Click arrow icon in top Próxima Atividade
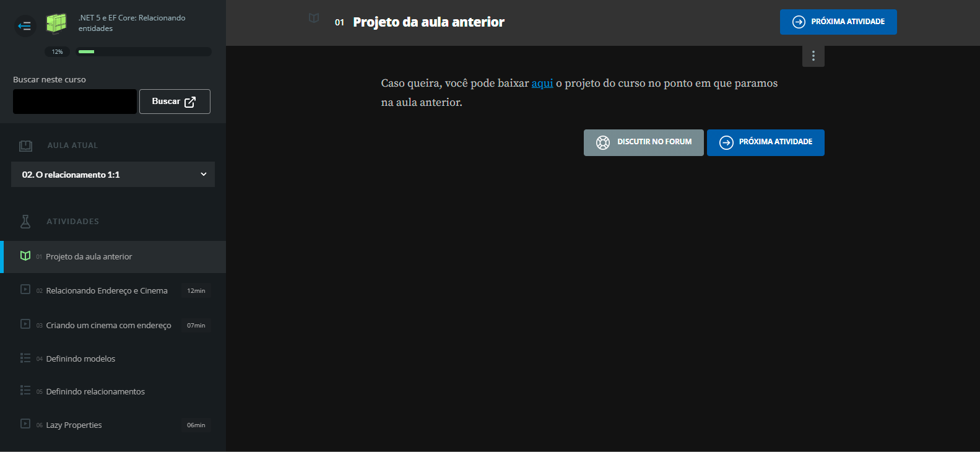Image resolution: width=980 pixels, height=452 pixels. coord(799,22)
